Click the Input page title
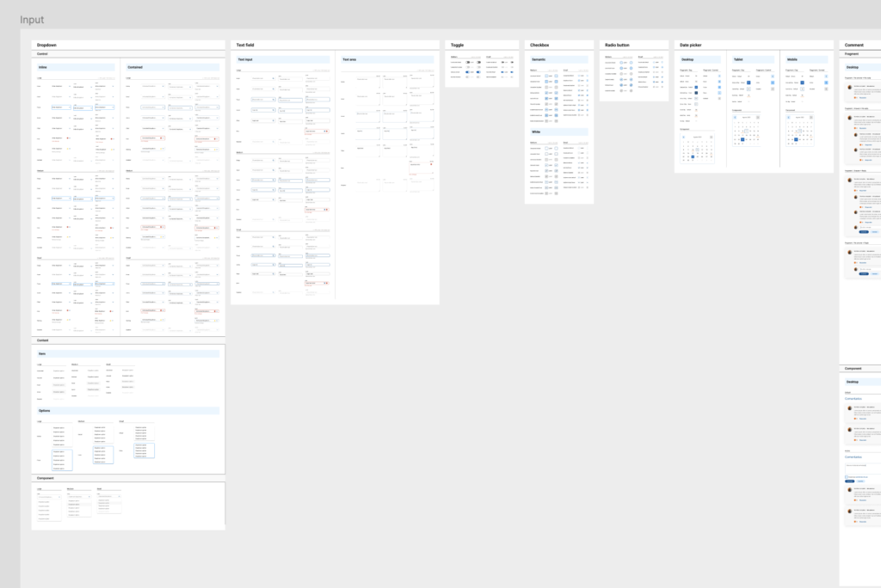 (32, 20)
